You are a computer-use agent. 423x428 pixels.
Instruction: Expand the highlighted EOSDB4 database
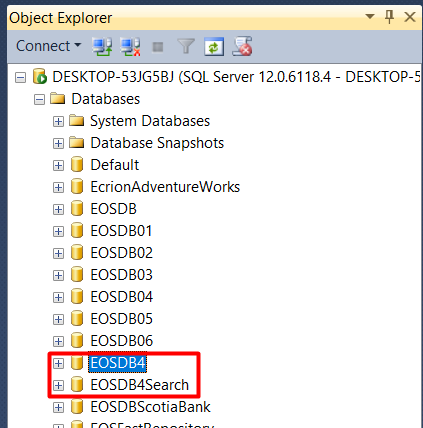[58, 363]
